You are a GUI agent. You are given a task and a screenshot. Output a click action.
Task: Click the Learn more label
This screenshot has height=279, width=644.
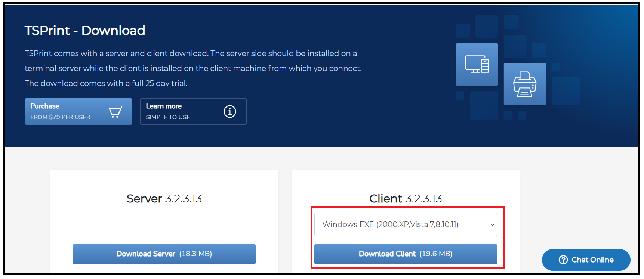click(x=164, y=106)
